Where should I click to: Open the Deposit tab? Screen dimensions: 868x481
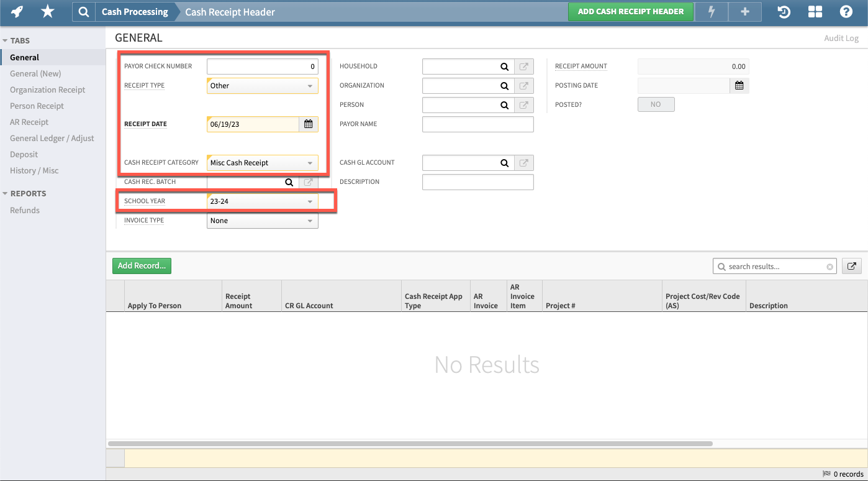[23, 154]
